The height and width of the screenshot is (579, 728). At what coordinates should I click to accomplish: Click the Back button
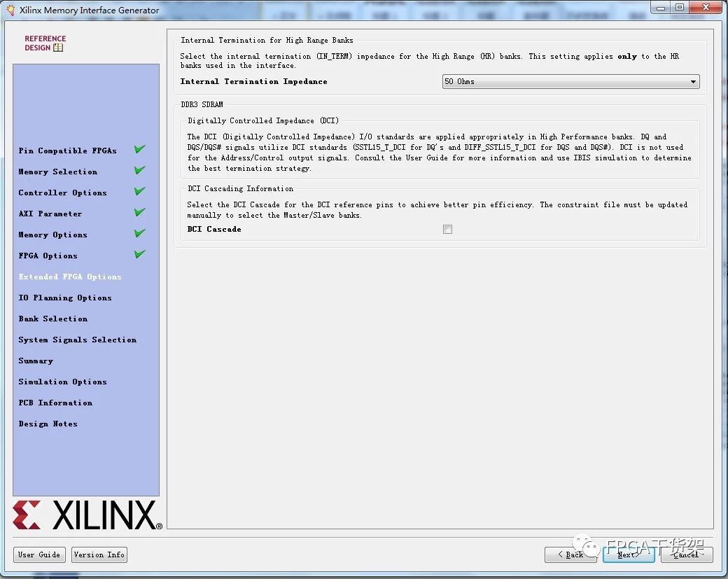click(x=570, y=554)
